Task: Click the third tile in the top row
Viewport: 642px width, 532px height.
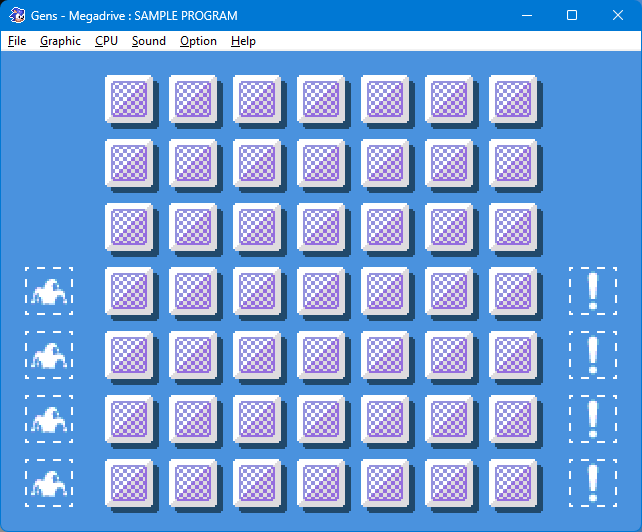Action: [x=257, y=99]
